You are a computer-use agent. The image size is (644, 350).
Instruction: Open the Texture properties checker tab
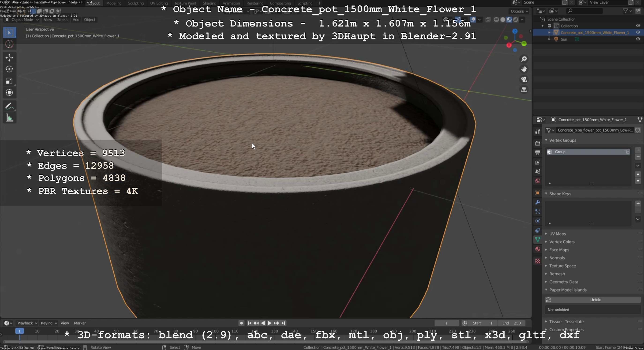538,261
